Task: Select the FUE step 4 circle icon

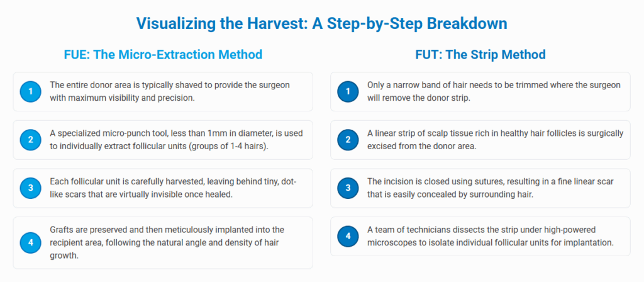Action: click(30, 242)
